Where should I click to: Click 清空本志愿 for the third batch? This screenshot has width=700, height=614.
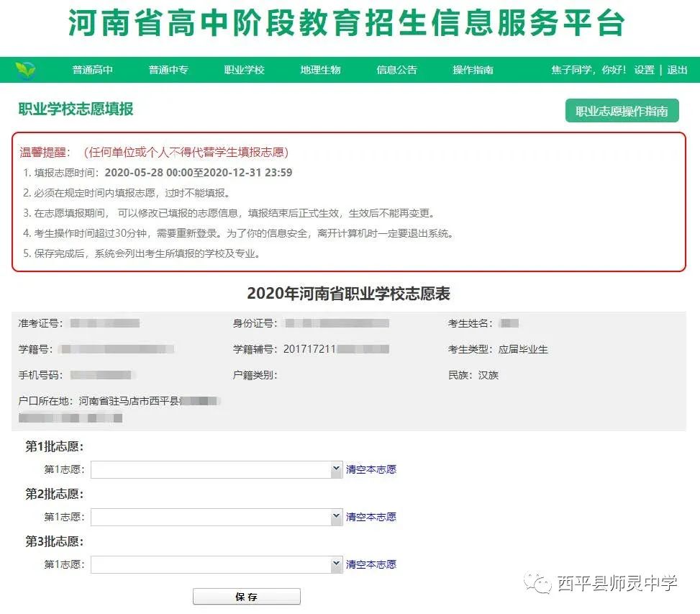(371, 564)
